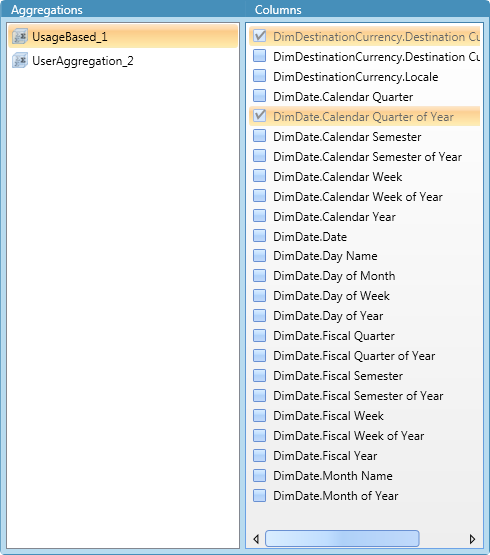Click the left scroll arrow
Image resolution: width=490 pixels, height=555 pixels.
point(256,539)
